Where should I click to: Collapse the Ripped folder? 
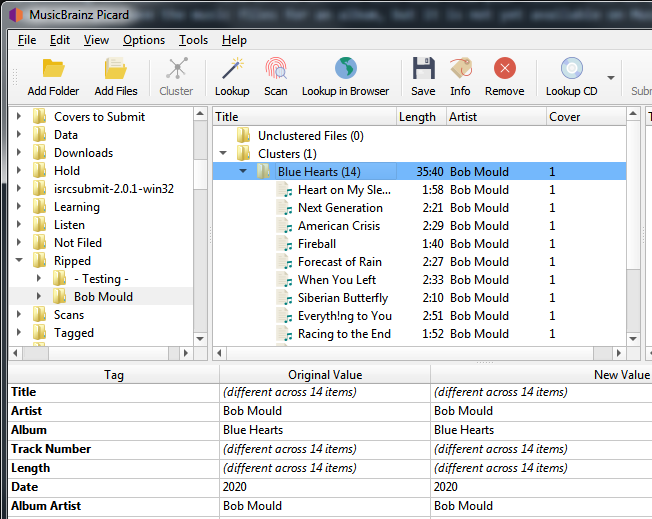point(19,260)
